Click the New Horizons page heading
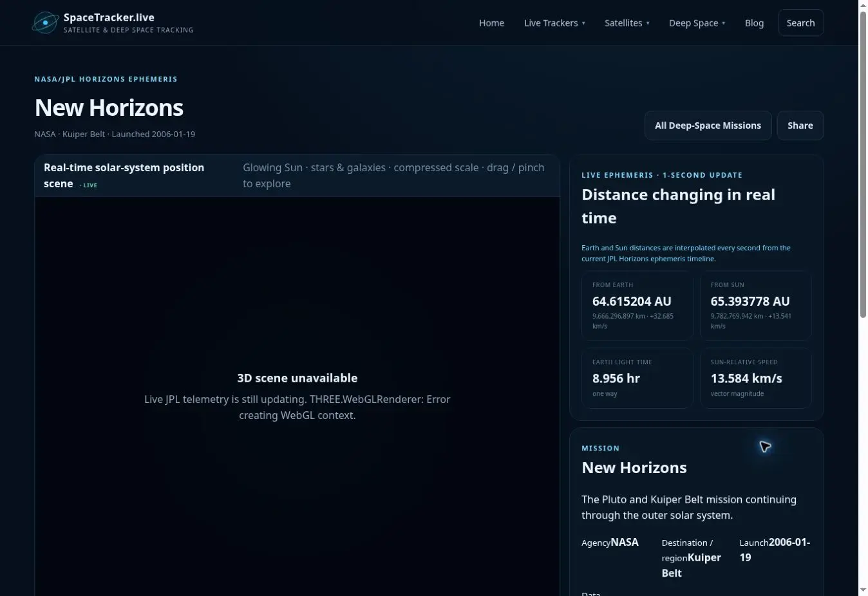 [x=109, y=107]
